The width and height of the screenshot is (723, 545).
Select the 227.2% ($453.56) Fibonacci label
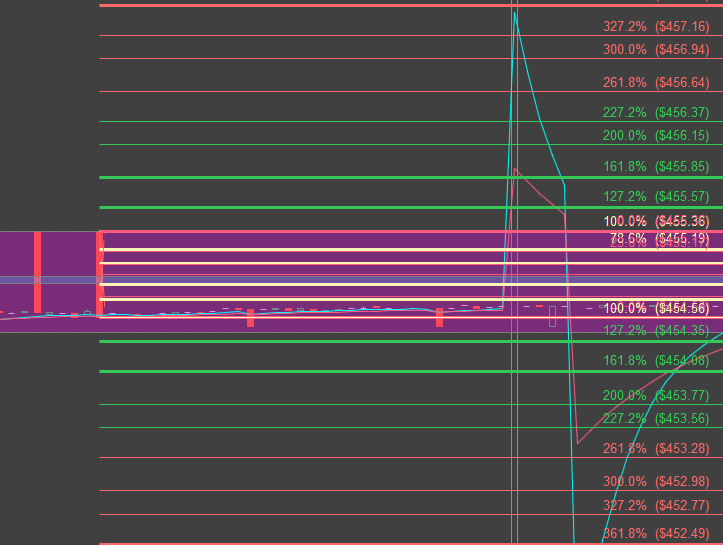[653, 419]
